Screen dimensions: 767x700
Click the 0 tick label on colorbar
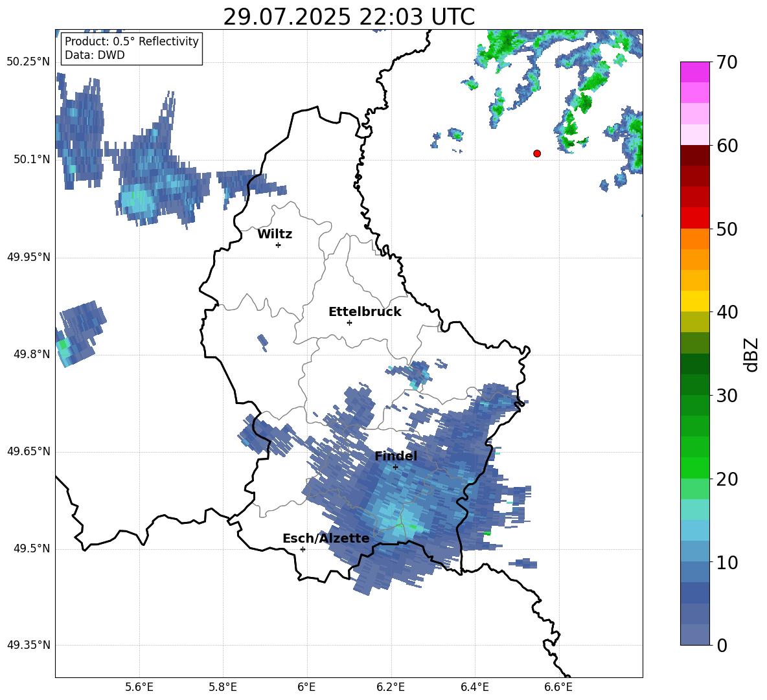(x=722, y=646)
